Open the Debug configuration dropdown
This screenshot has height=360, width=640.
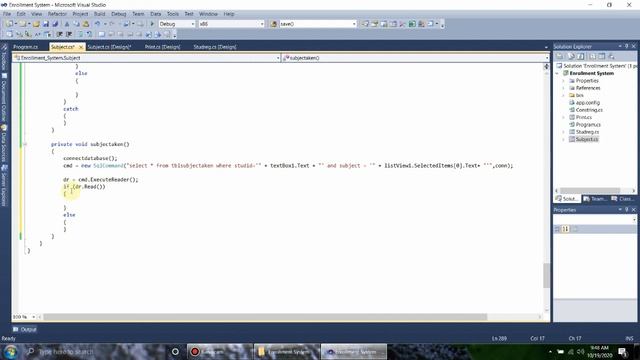tap(193, 24)
